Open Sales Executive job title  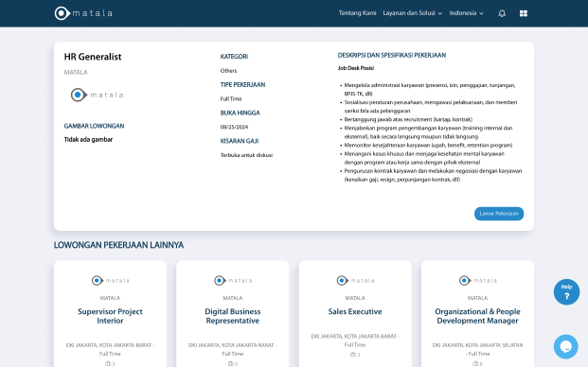click(x=355, y=311)
